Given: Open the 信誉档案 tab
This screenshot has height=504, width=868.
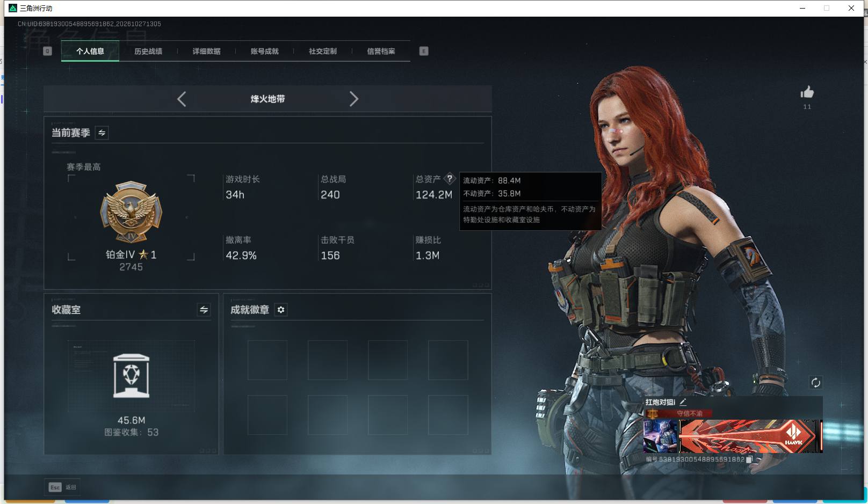Looking at the screenshot, I should coord(381,52).
